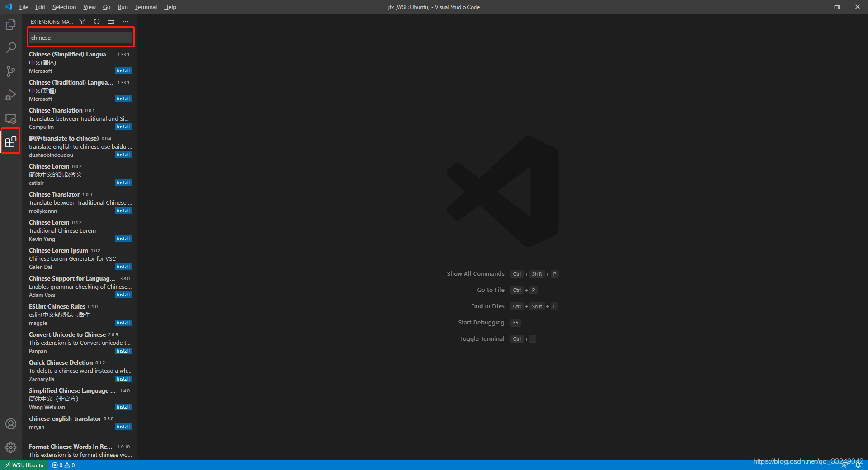This screenshot has width=868, height=470.
Task: Open the Source Control view
Action: tap(11, 71)
